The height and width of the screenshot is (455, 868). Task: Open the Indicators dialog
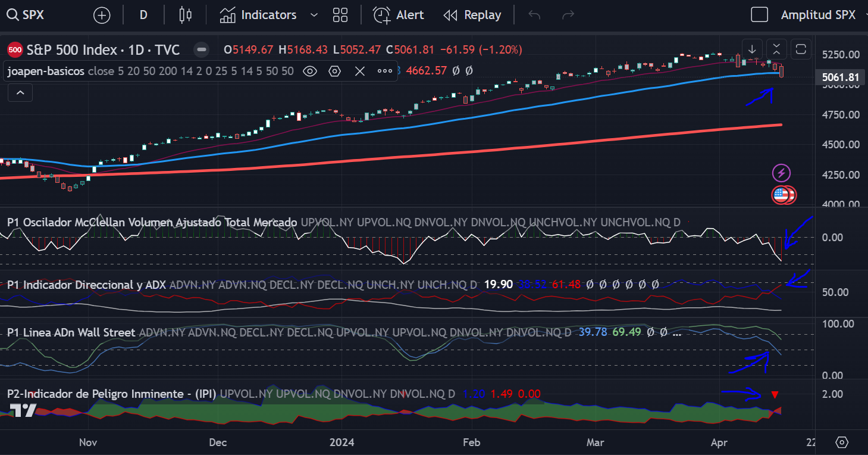(258, 15)
